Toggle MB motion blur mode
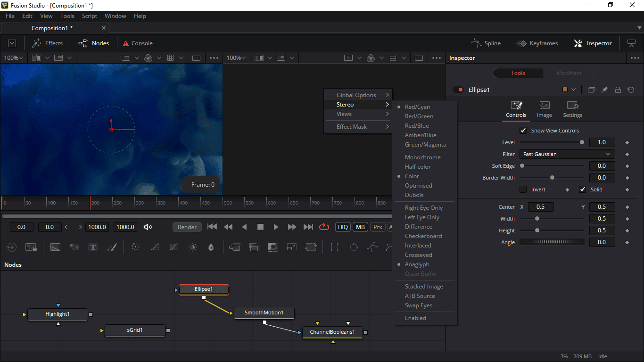 (x=361, y=227)
